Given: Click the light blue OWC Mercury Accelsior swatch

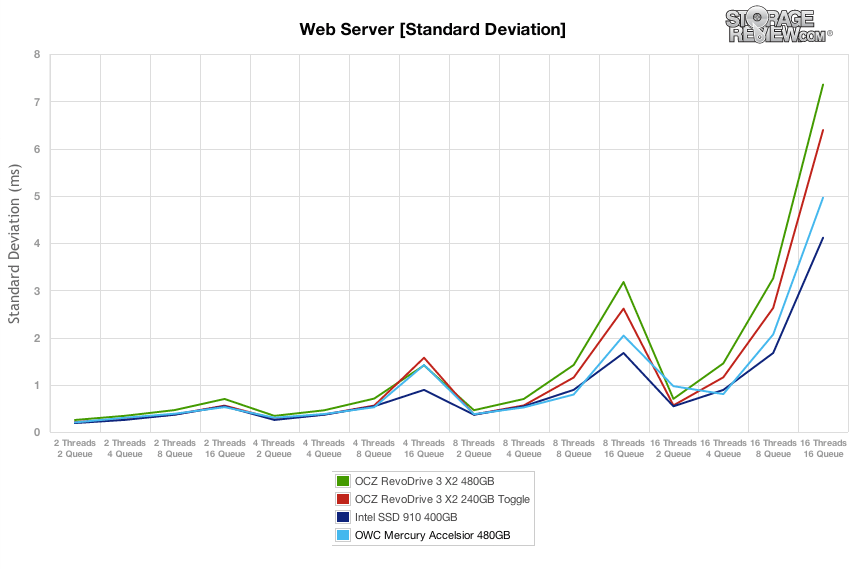Looking at the screenshot, I should pos(343,535).
